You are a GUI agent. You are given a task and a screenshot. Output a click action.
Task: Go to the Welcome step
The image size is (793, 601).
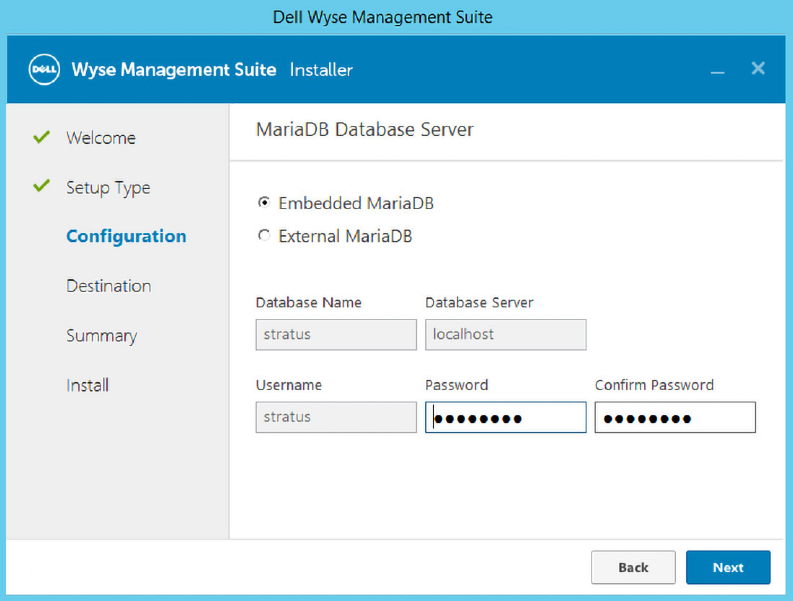tap(101, 138)
